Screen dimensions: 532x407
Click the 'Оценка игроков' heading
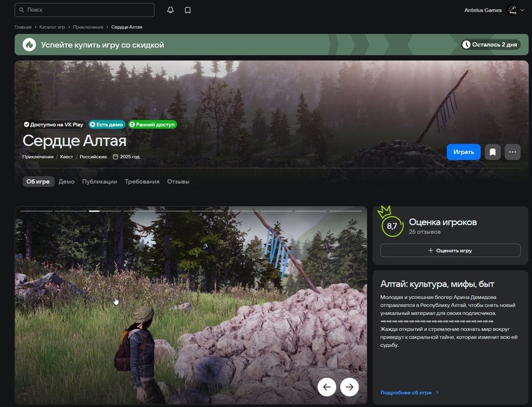(x=443, y=222)
